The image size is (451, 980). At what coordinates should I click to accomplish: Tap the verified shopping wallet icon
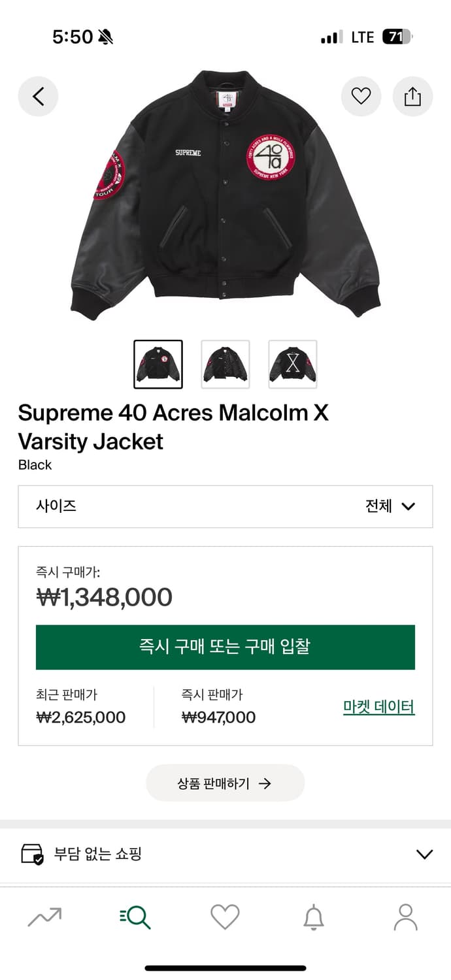click(x=32, y=854)
